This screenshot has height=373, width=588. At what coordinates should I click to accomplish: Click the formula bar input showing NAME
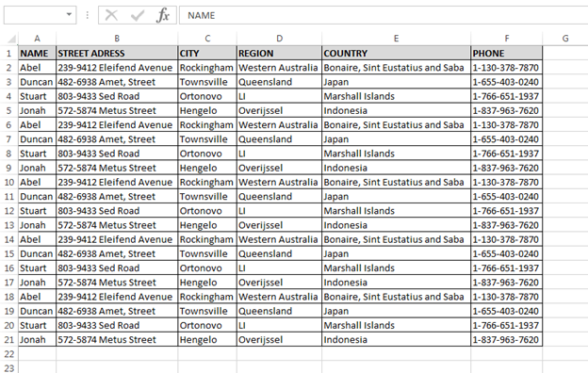point(384,15)
